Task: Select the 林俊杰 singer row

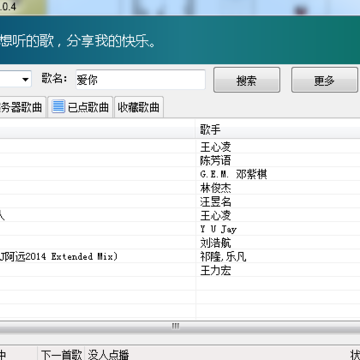Action: 180,188
